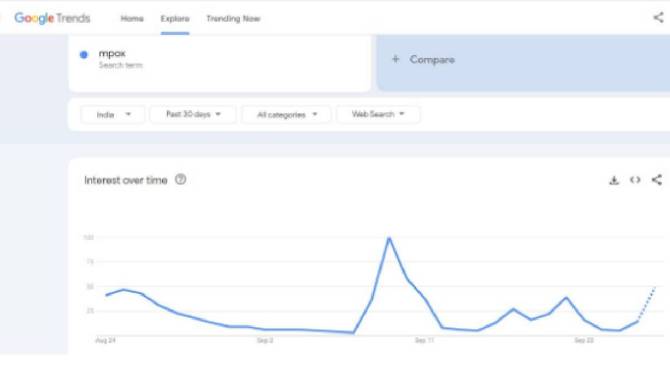
Task: Open the All categories dropdown
Action: click(x=287, y=115)
